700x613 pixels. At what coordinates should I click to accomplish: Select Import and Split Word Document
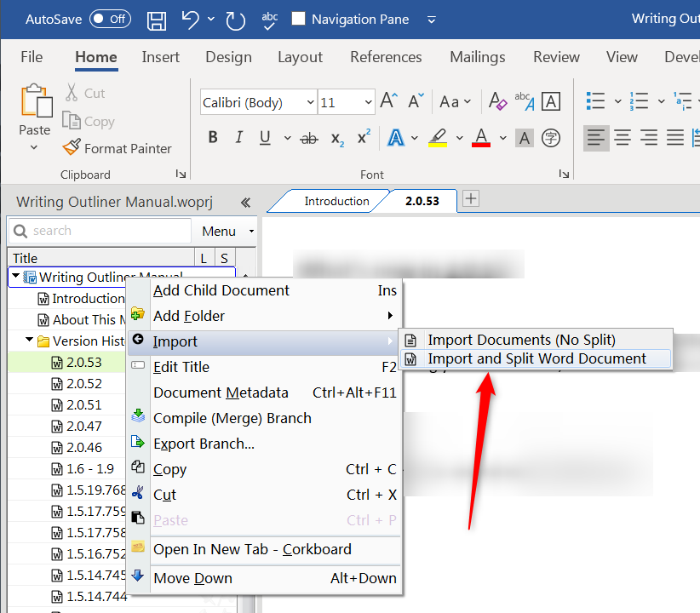536,358
